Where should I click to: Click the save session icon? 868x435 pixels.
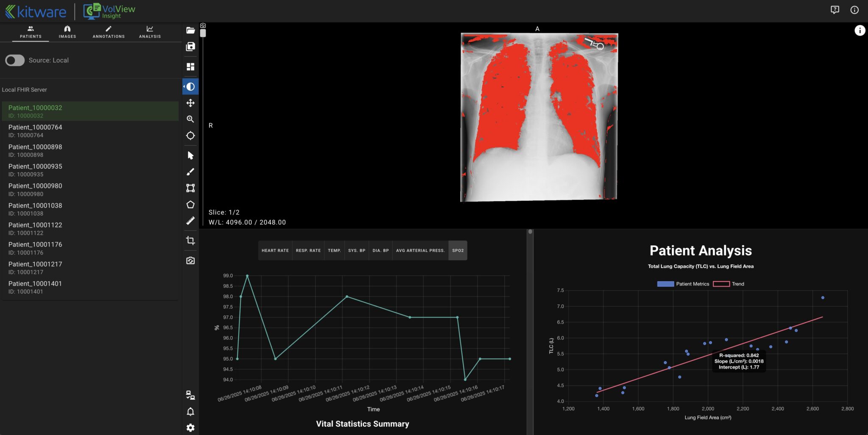tap(190, 47)
